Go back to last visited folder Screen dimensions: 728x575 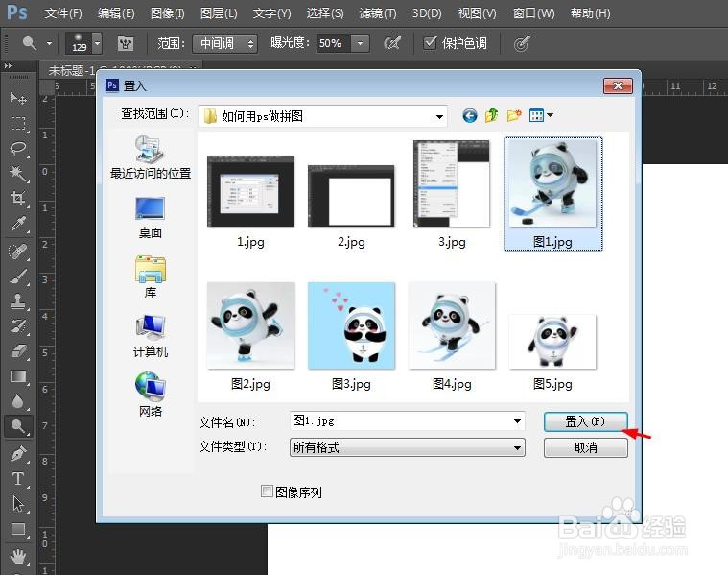point(470,115)
